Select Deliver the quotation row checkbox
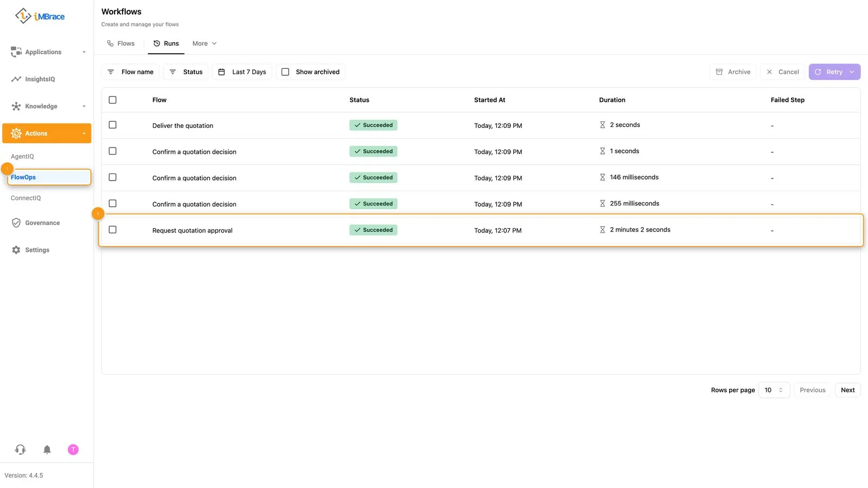The width and height of the screenshot is (868, 488). pos(112,125)
